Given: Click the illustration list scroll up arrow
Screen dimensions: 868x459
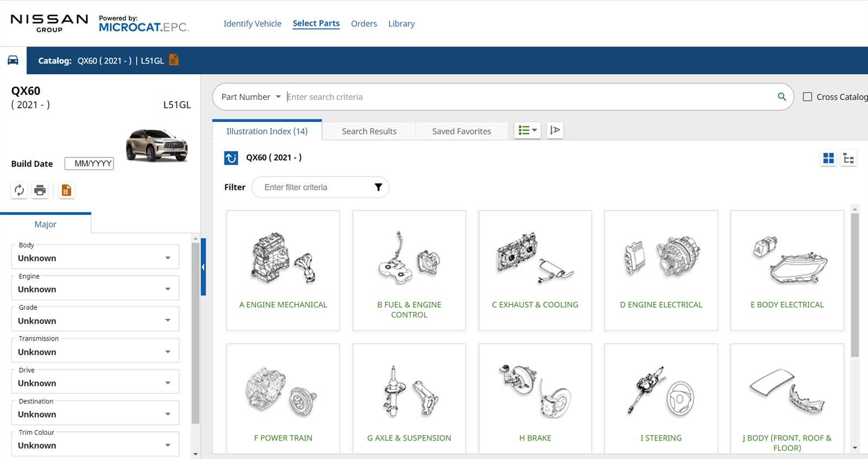Looking at the screenshot, I should coord(855,209).
